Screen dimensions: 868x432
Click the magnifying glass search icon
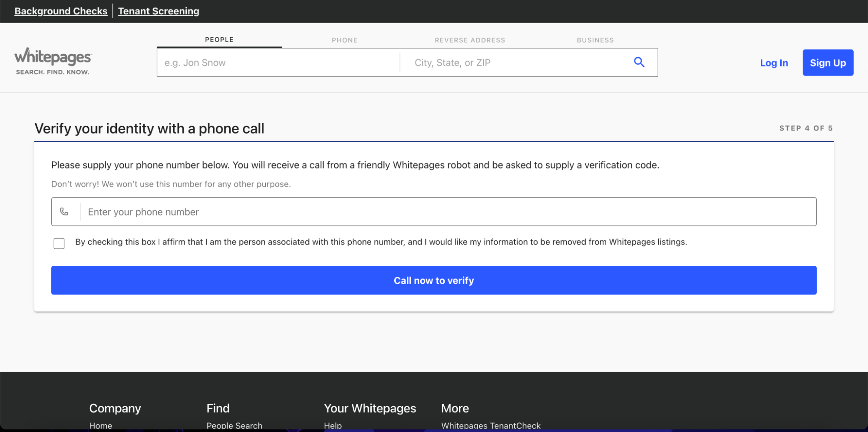click(639, 62)
